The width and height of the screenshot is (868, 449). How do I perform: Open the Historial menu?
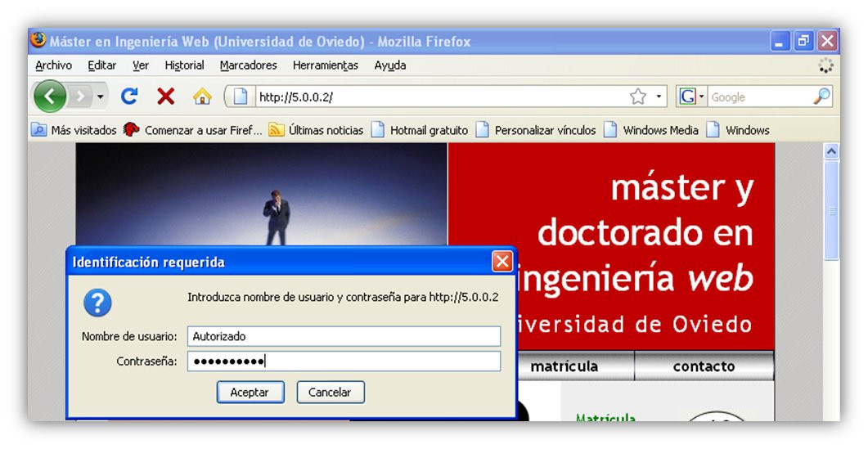point(184,65)
